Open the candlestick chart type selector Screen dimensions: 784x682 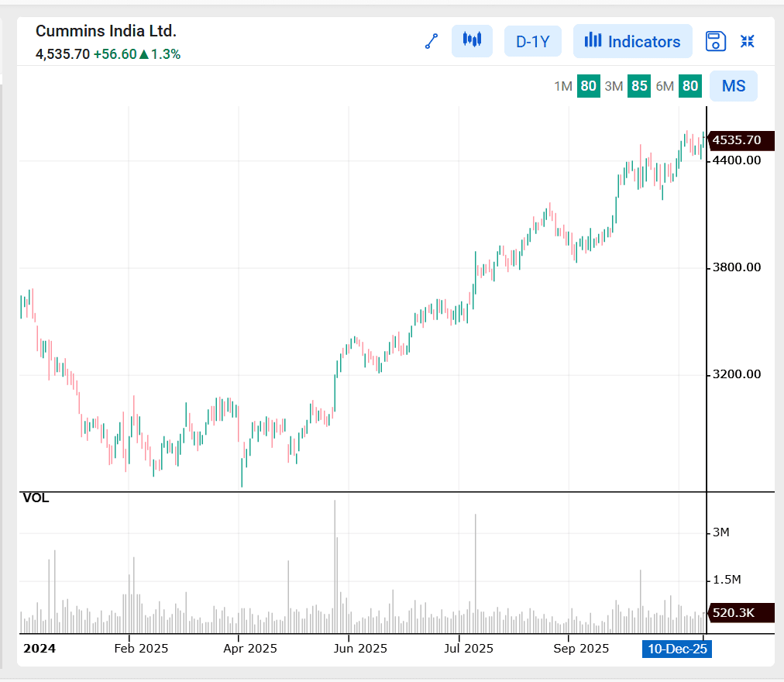click(x=472, y=40)
